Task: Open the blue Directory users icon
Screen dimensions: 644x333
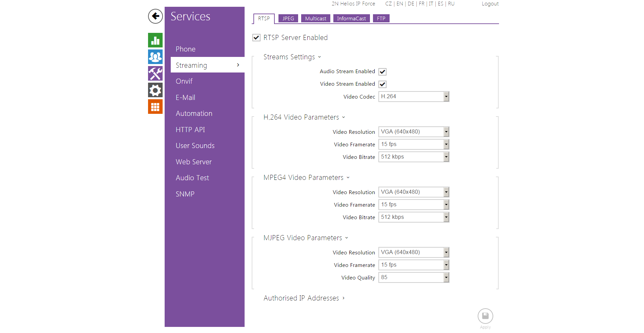Action: (x=155, y=57)
